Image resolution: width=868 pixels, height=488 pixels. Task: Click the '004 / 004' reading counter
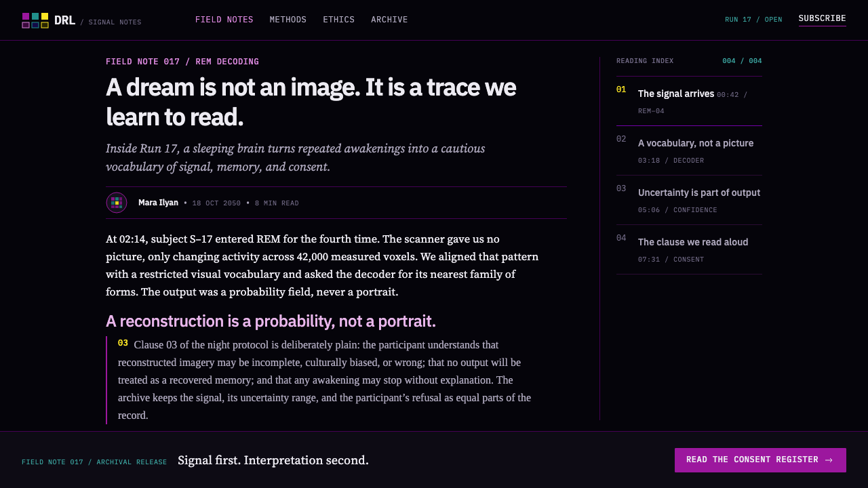tap(742, 61)
